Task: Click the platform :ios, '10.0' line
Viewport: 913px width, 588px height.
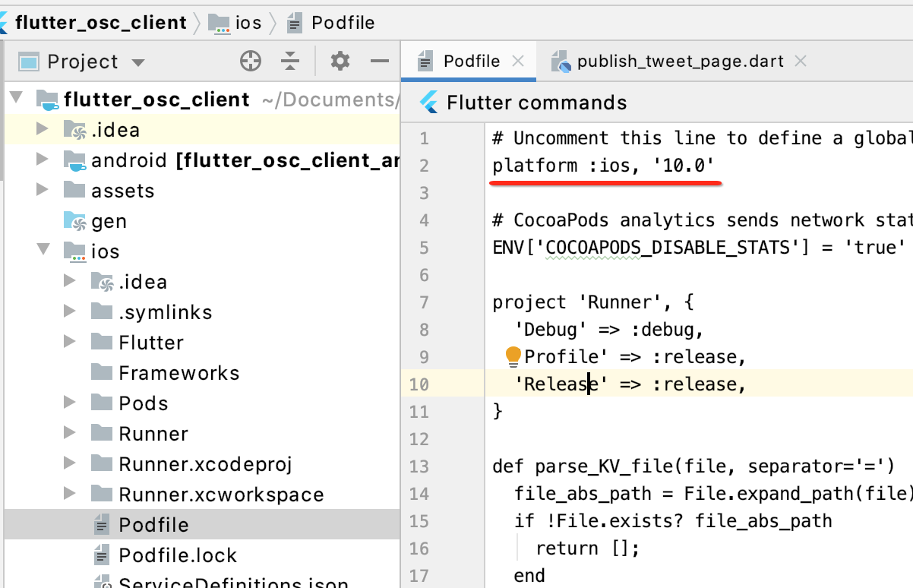Action: [x=604, y=165]
